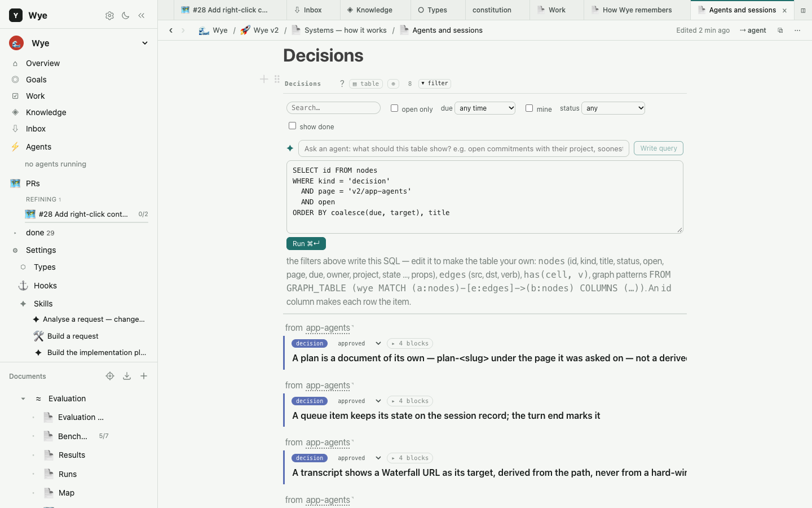
Task: Enable the open only checkbox
Action: [394, 108]
